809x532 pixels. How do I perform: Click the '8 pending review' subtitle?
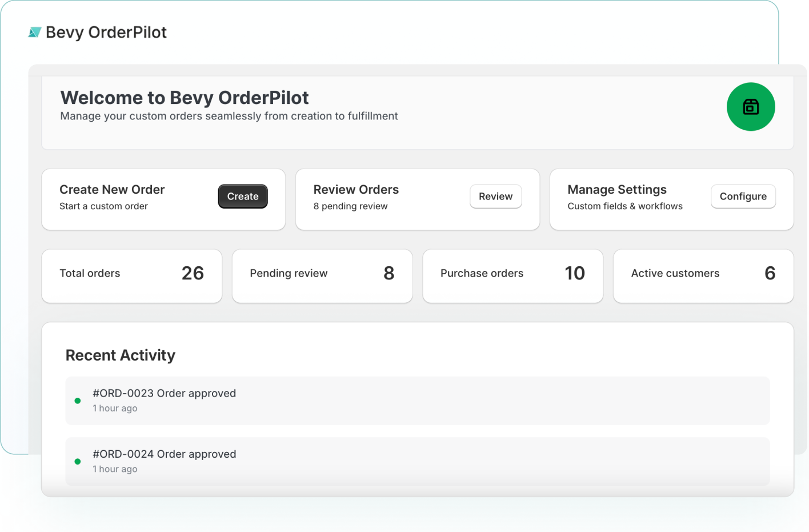pos(351,206)
